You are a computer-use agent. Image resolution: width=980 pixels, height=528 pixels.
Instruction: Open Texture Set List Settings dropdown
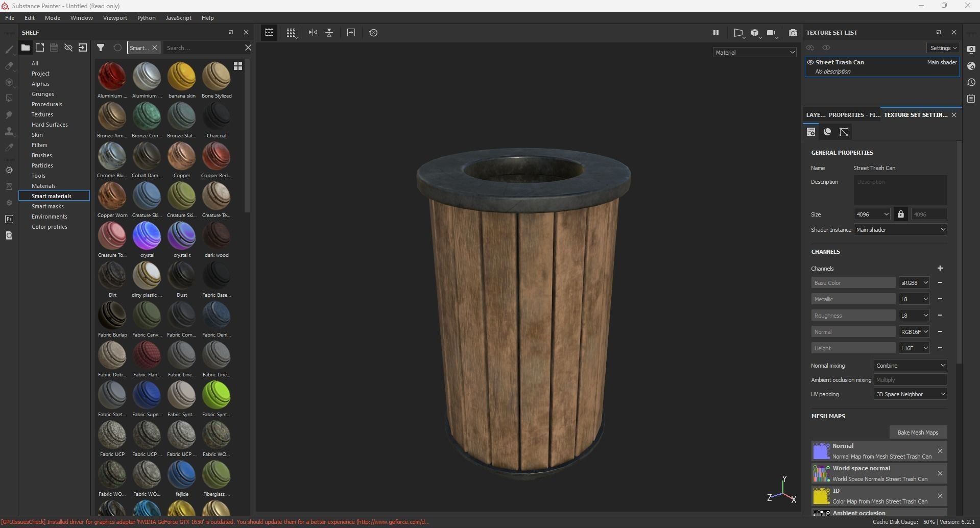coord(943,48)
